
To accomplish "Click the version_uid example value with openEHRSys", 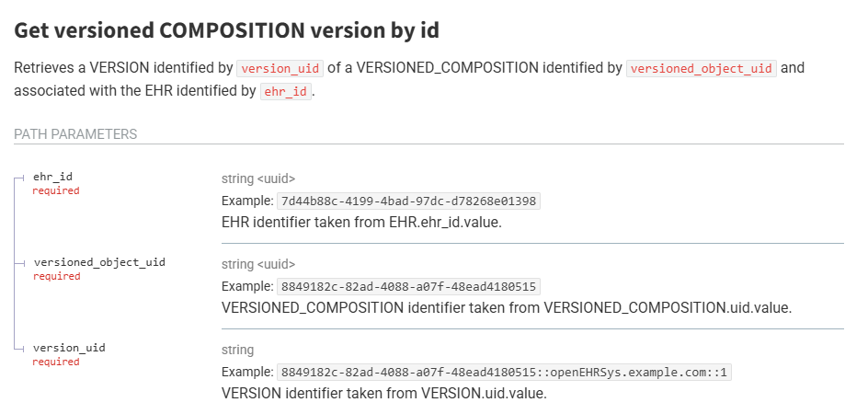I will pyautogui.click(x=504, y=373).
